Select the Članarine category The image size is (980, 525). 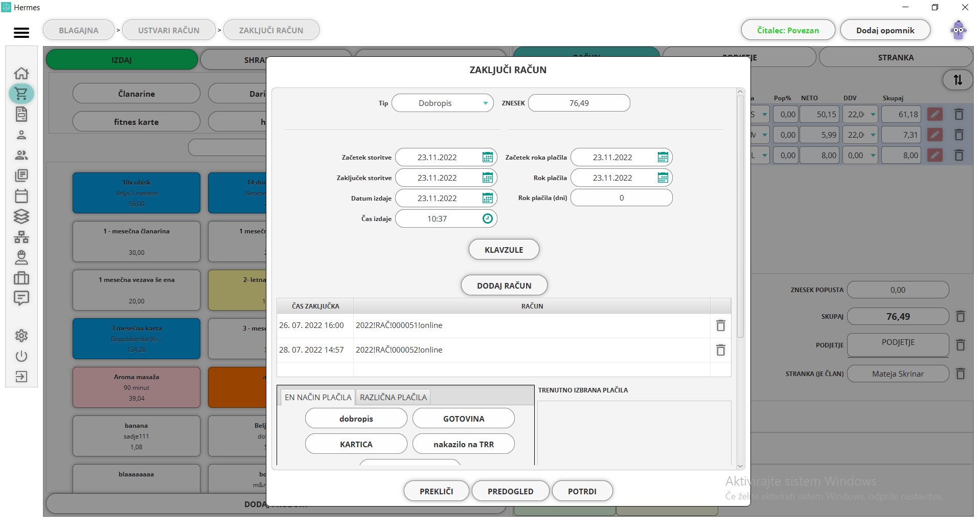coord(136,94)
